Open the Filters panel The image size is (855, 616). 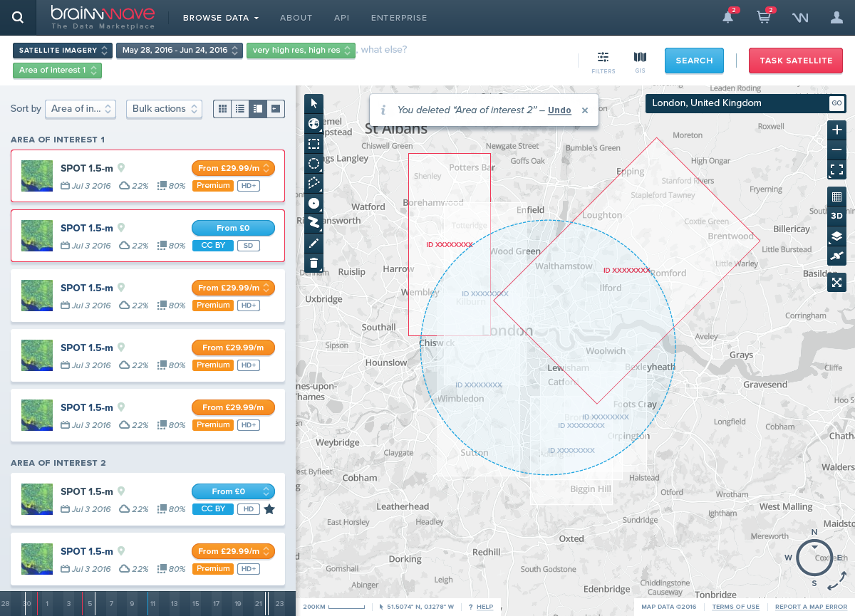coord(603,62)
